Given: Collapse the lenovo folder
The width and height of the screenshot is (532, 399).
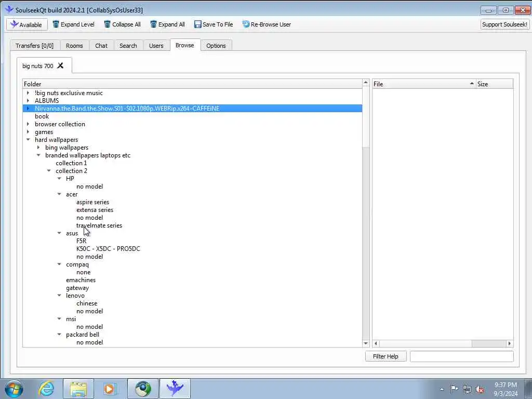Looking at the screenshot, I should [59, 296].
